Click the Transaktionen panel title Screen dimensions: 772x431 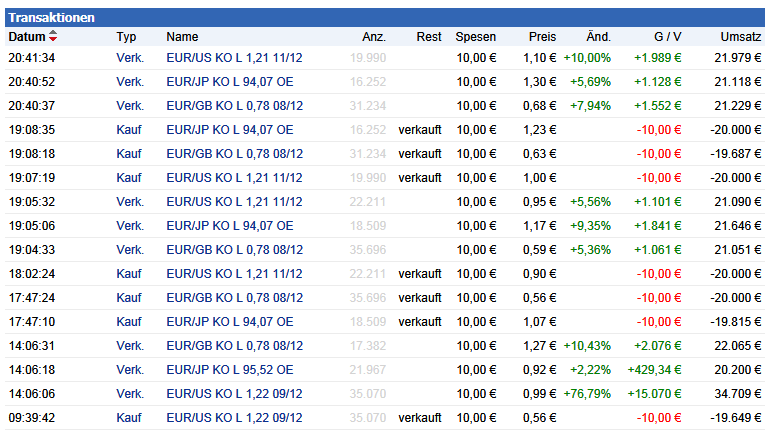pyautogui.click(x=51, y=18)
